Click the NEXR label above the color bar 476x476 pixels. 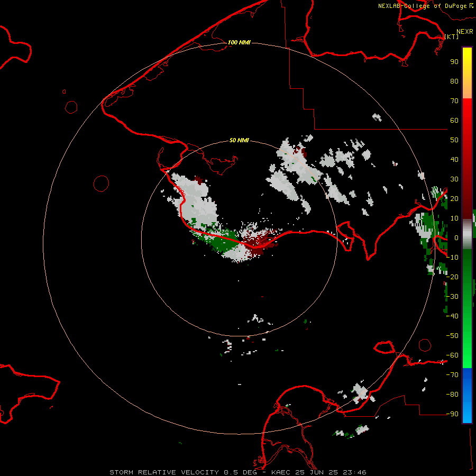(465, 32)
